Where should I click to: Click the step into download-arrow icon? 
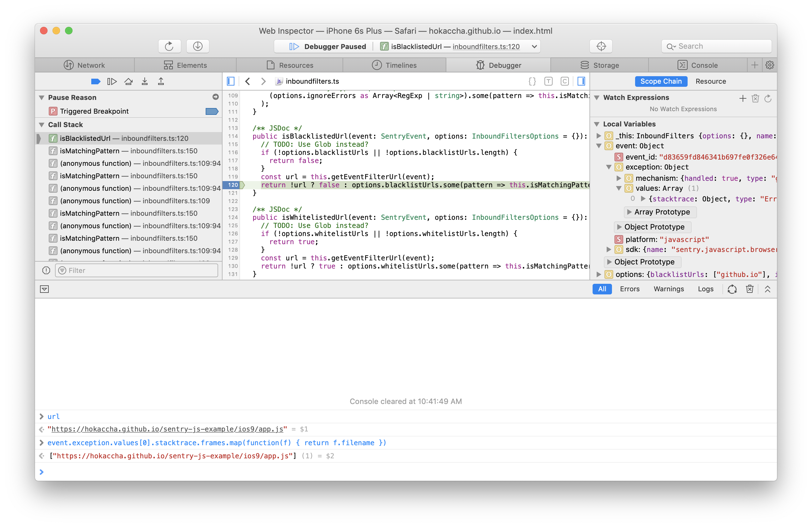pyautogui.click(x=145, y=81)
